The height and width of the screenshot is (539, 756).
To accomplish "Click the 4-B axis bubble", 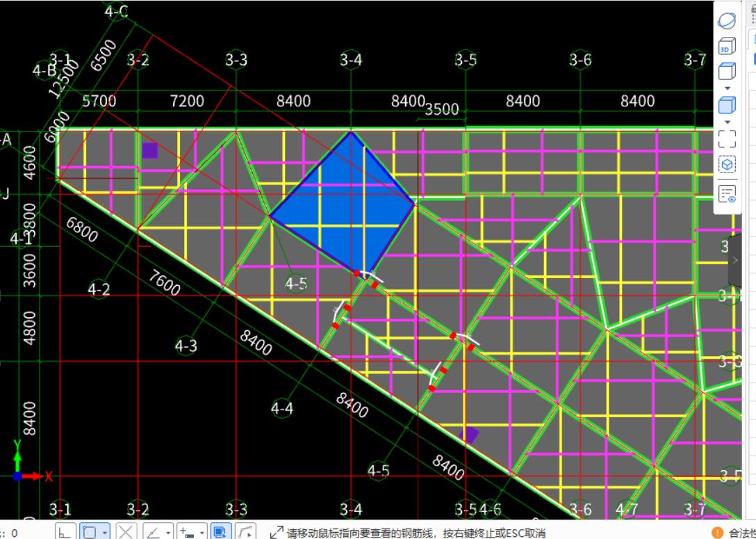I will (x=44, y=70).
